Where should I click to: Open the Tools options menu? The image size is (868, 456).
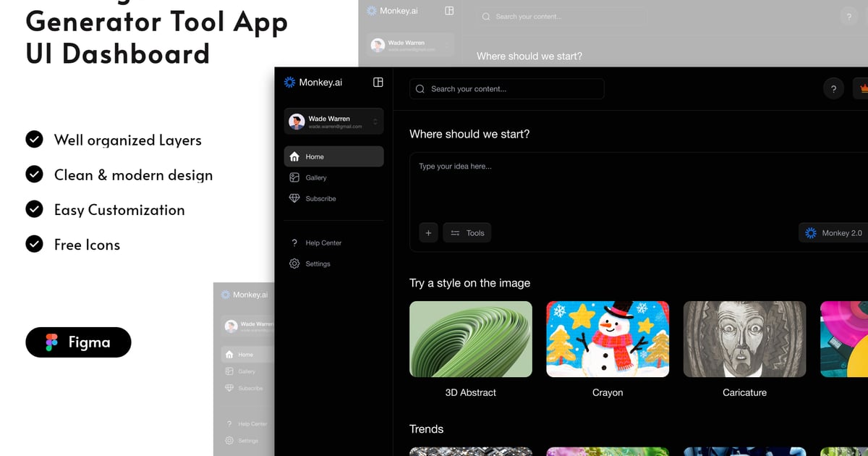point(467,233)
